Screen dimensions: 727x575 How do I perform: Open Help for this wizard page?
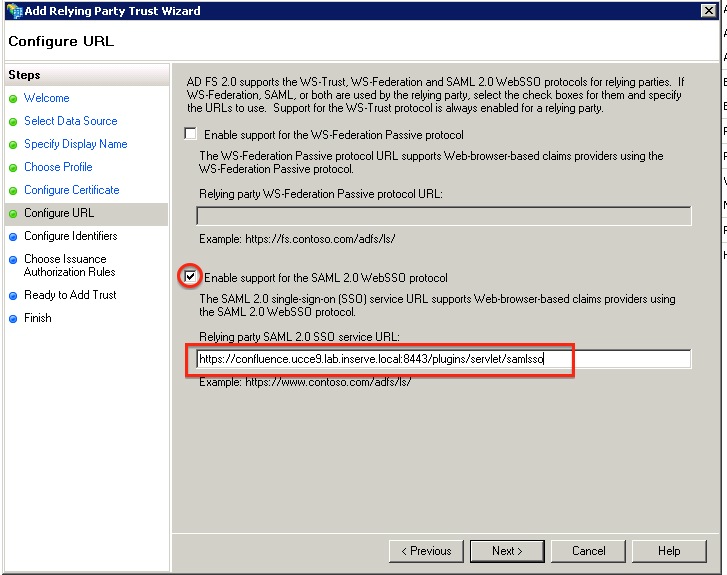[669, 551]
